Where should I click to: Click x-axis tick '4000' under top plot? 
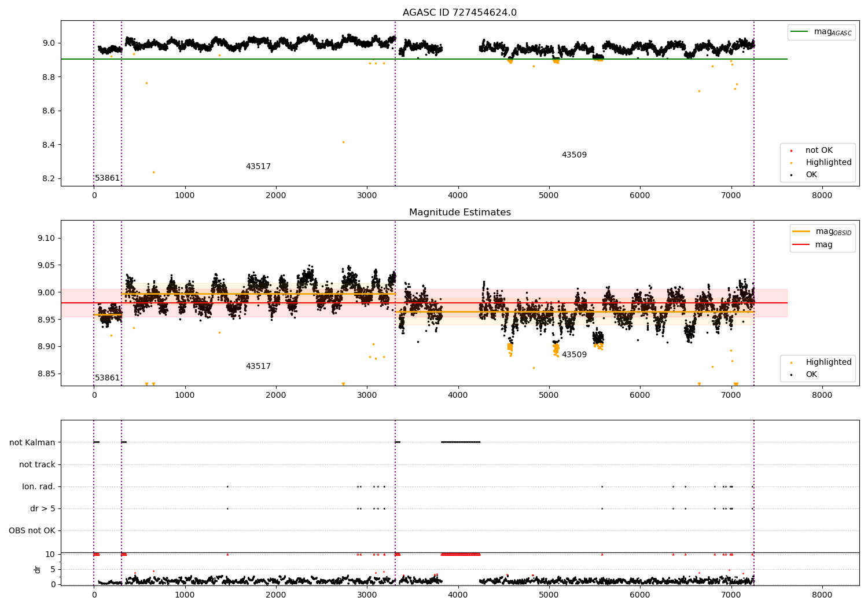458,195
